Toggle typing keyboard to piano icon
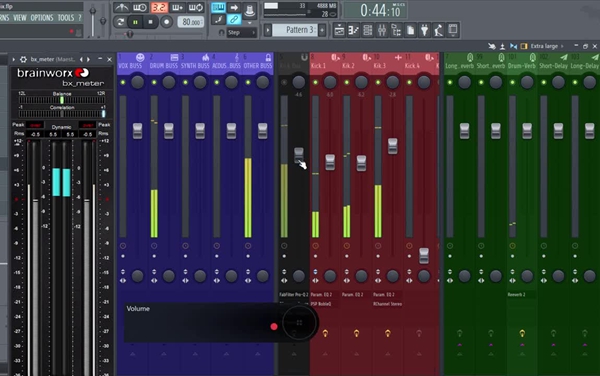This screenshot has width=600, height=376. (218, 7)
